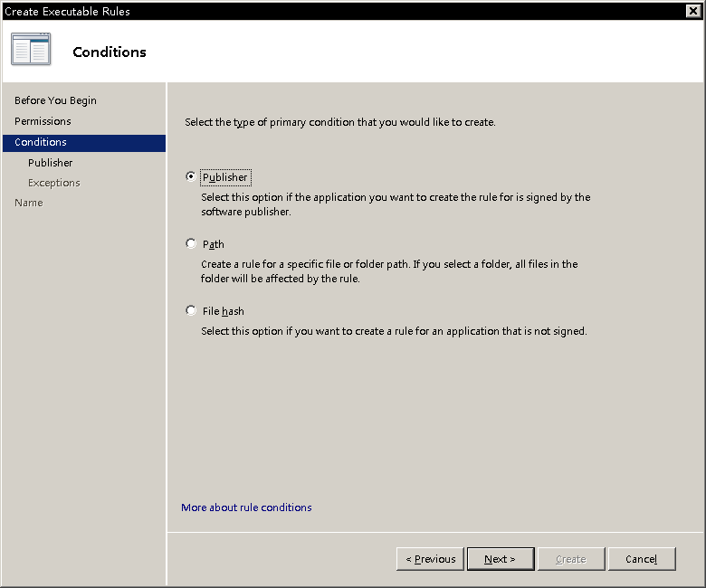Image resolution: width=706 pixels, height=588 pixels.
Task: Select the File hash radio button
Action: (x=191, y=310)
